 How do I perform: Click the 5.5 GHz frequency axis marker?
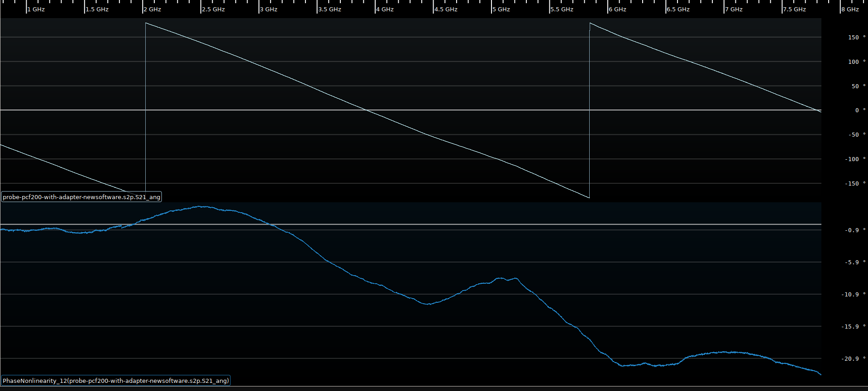[562, 9]
